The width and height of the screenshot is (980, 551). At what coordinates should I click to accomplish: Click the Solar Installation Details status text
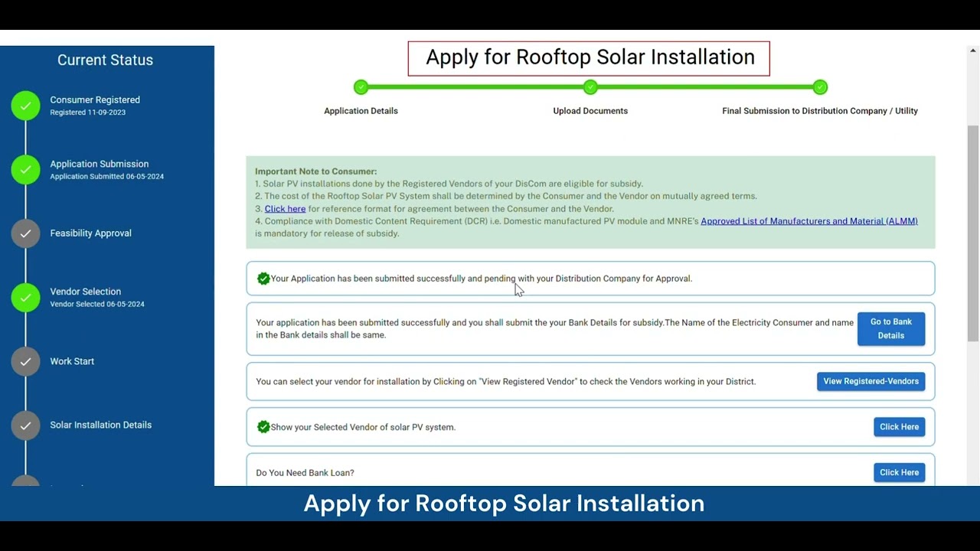click(100, 425)
